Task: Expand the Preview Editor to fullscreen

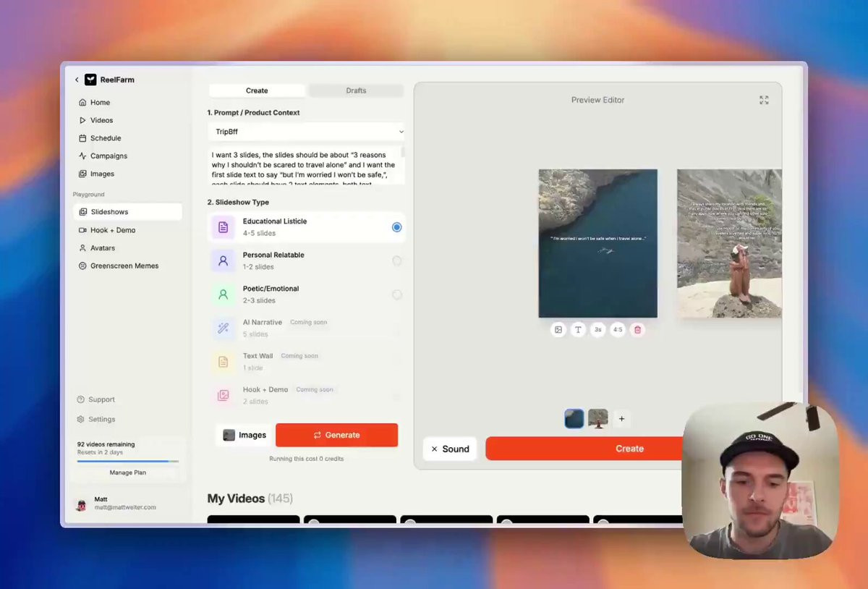Action: click(x=764, y=100)
